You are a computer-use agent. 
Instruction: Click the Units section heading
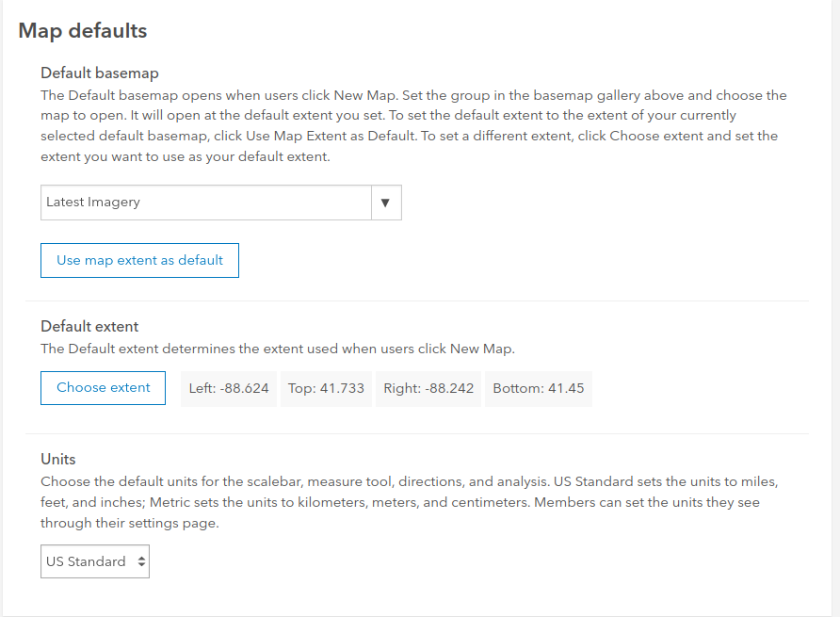pyautogui.click(x=58, y=459)
